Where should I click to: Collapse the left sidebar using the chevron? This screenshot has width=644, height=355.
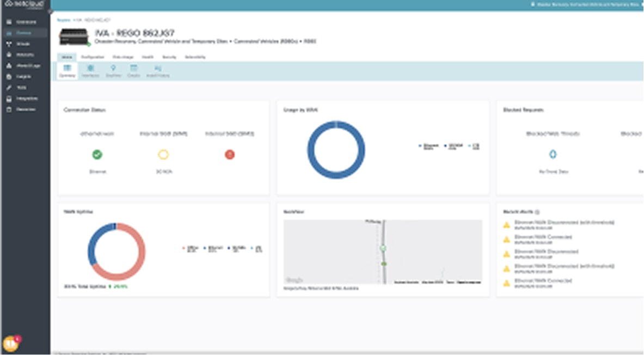coord(50,11)
